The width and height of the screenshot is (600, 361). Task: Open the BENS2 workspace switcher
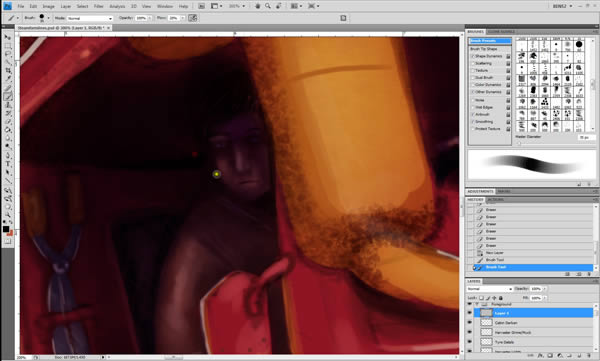coord(562,6)
